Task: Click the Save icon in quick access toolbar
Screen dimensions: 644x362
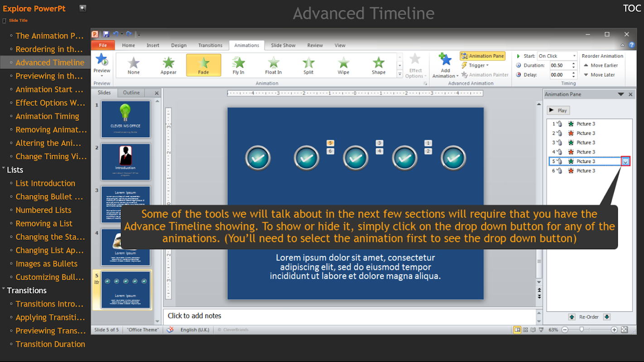Action: [x=106, y=34]
